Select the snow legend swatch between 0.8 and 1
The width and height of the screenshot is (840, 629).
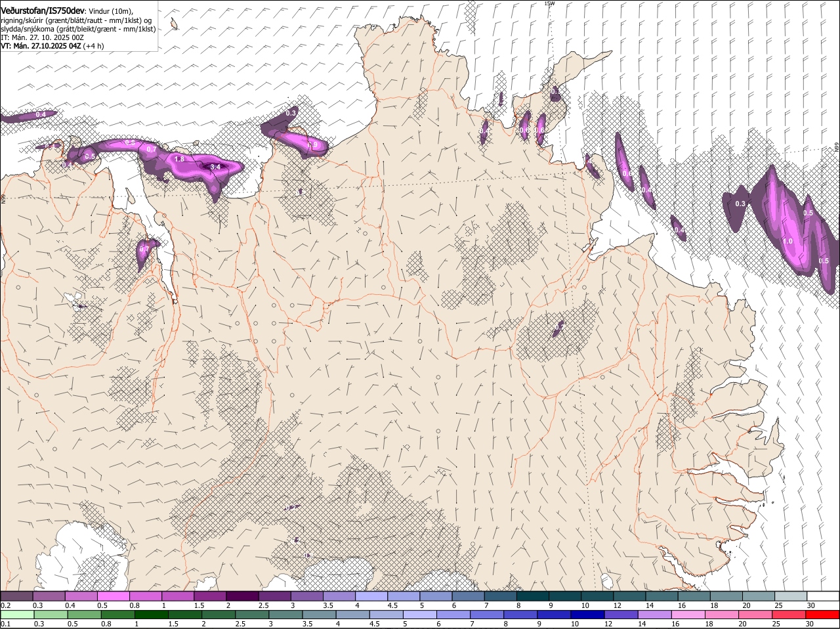(146, 596)
